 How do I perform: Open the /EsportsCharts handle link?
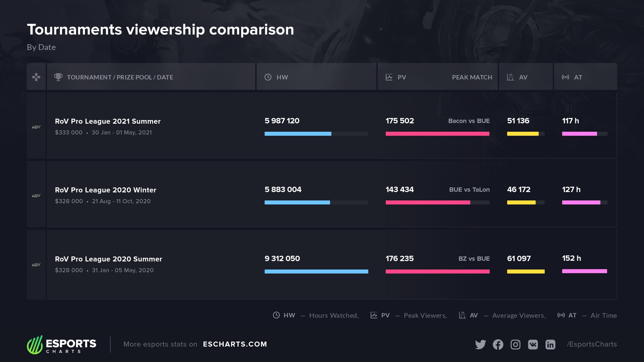(x=592, y=344)
